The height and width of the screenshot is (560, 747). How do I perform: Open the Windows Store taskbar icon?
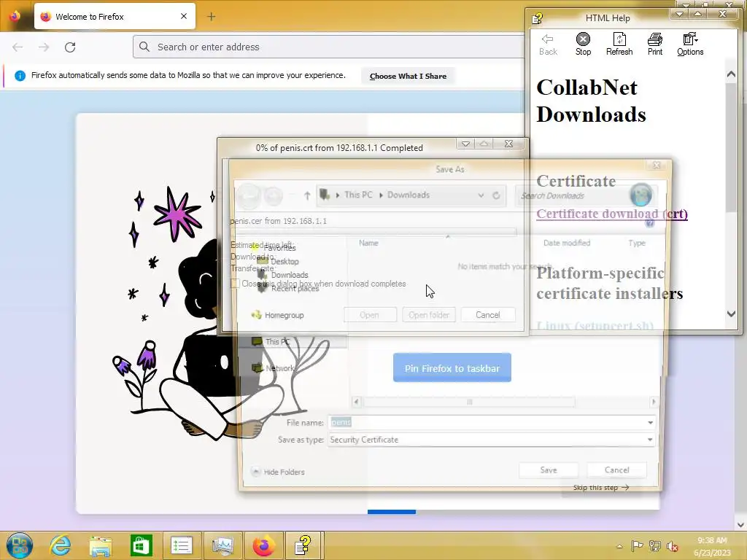tap(141, 545)
